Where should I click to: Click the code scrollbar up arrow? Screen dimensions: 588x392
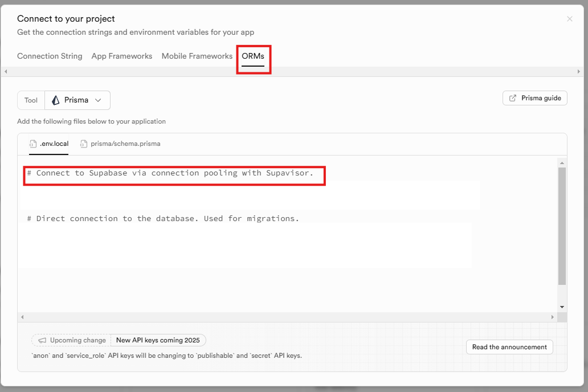click(x=562, y=163)
